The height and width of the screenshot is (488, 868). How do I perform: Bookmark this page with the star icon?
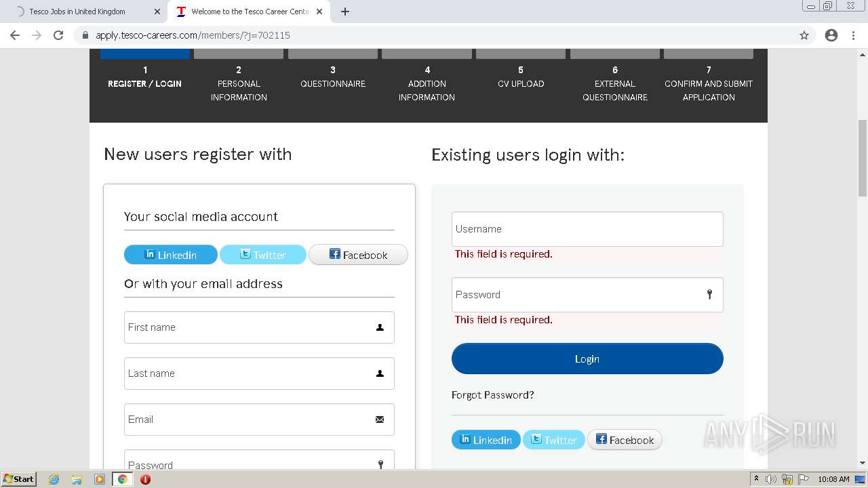tap(804, 35)
